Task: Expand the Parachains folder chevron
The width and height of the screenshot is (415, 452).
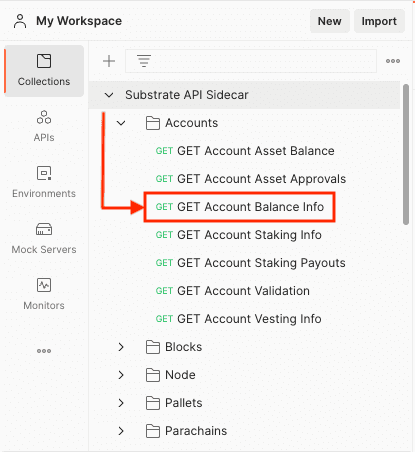Action: pyautogui.click(x=121, y=431)
